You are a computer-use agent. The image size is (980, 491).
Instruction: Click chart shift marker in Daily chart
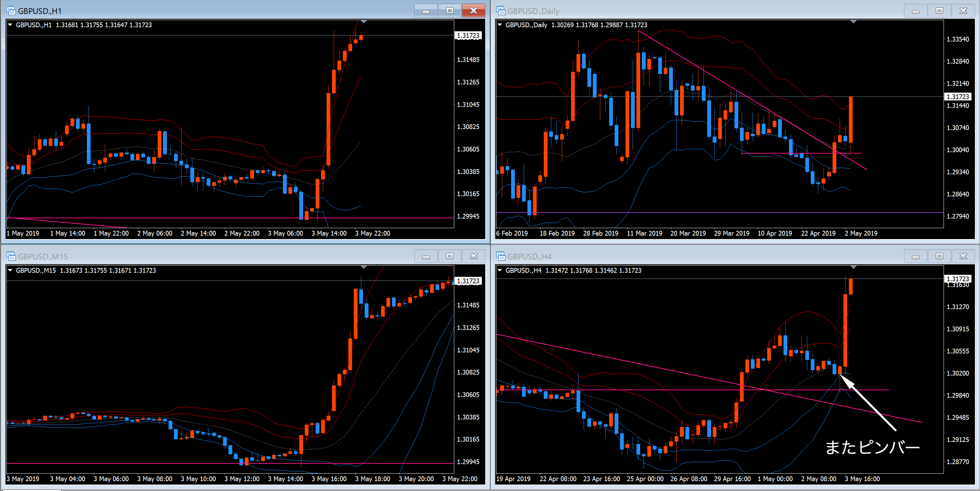[853, 22]
